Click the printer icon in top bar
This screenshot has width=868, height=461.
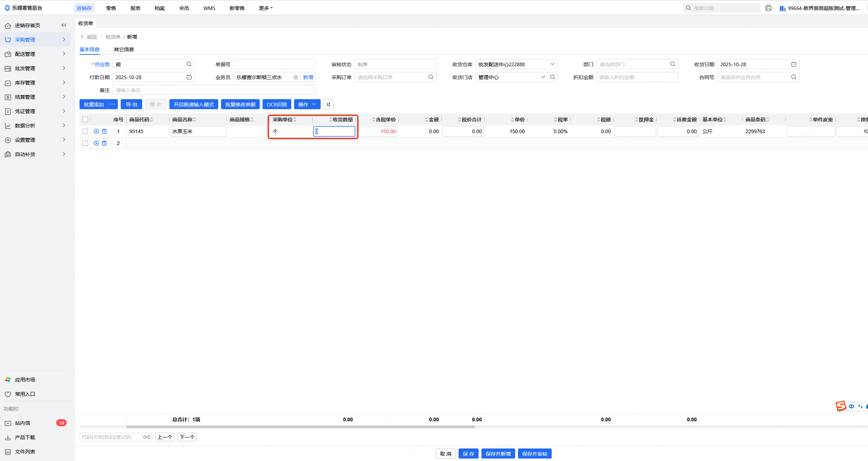click(768, 8)
